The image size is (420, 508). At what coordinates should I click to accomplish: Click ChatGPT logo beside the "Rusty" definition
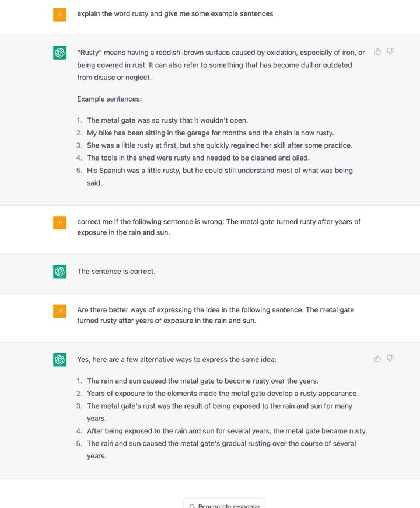point(60,53)
